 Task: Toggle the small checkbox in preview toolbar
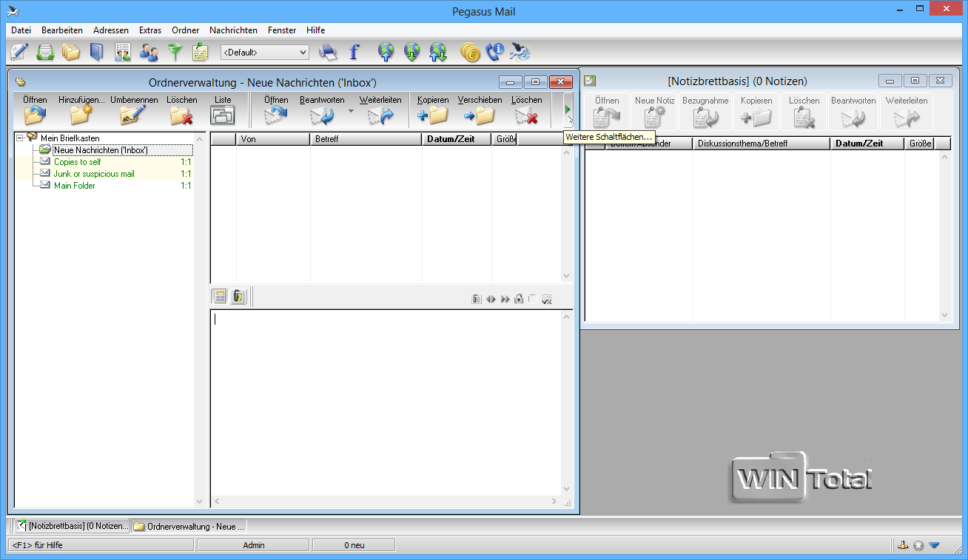click(533, 298)
